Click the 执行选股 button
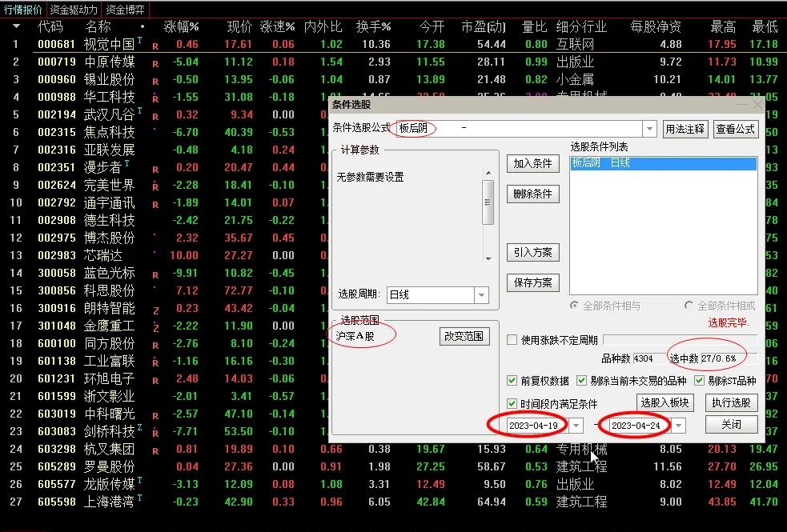The image size is (787, 532). 731,402
